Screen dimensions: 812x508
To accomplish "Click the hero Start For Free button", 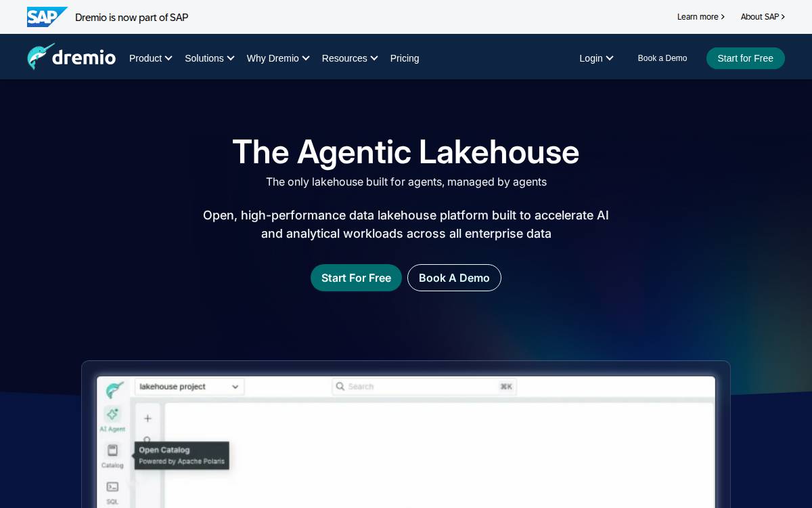I will (356, 278).
